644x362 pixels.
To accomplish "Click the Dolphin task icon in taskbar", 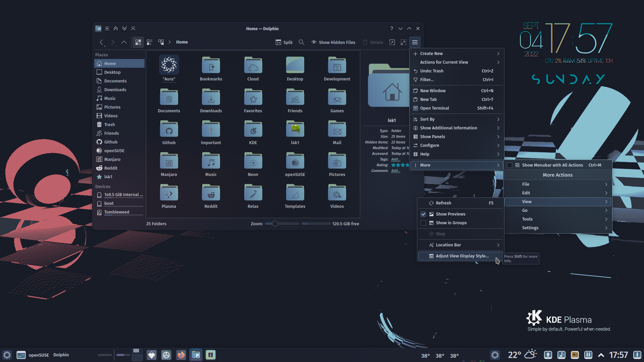I will point(196,355).
